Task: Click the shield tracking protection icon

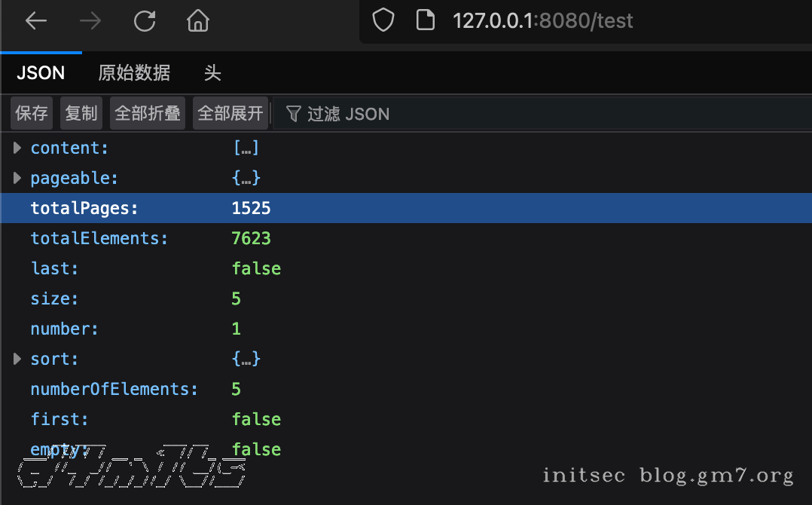Action: pos(383,20)
